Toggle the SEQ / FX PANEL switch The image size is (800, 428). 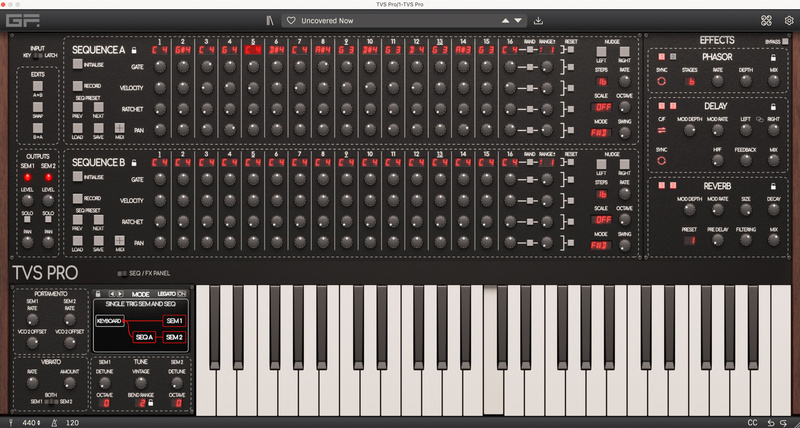[x=122, y=273]
